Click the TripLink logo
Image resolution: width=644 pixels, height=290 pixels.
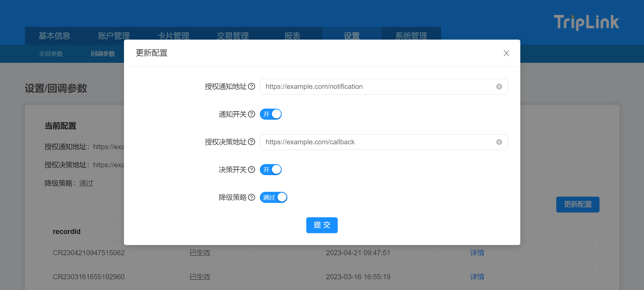tap(586, 22)
